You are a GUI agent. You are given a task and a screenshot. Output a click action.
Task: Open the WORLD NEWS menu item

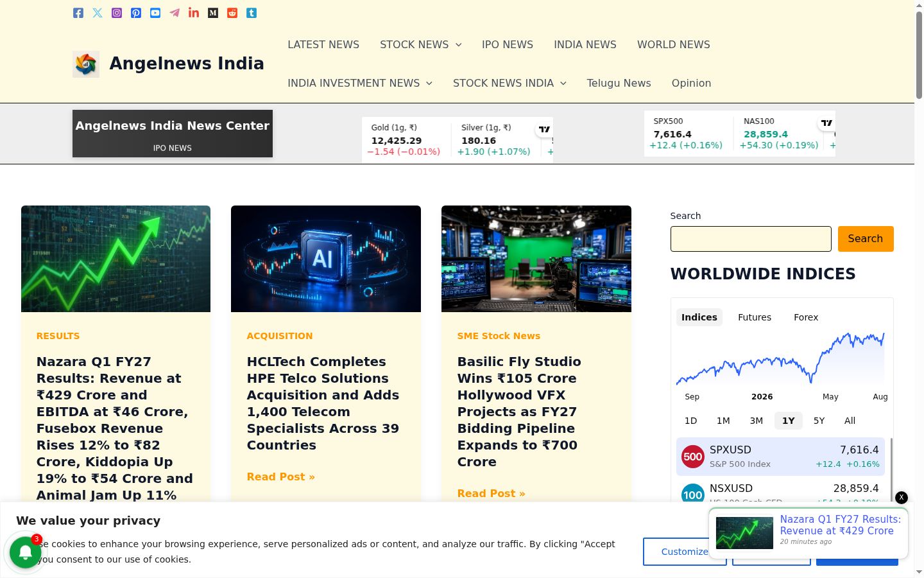[x=674, y=44]
